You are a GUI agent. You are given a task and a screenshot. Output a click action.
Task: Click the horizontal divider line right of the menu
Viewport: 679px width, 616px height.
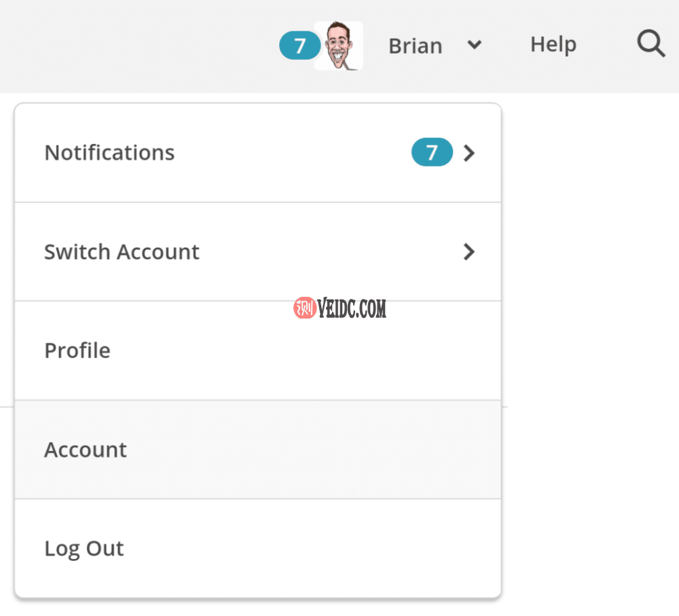click(505, 407)
